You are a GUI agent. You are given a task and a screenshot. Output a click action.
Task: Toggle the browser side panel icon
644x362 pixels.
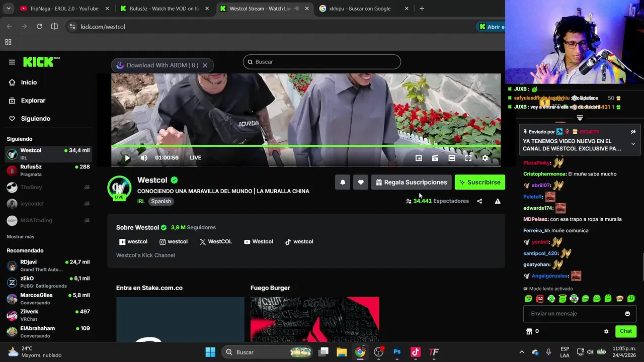(x=54, y=27)
